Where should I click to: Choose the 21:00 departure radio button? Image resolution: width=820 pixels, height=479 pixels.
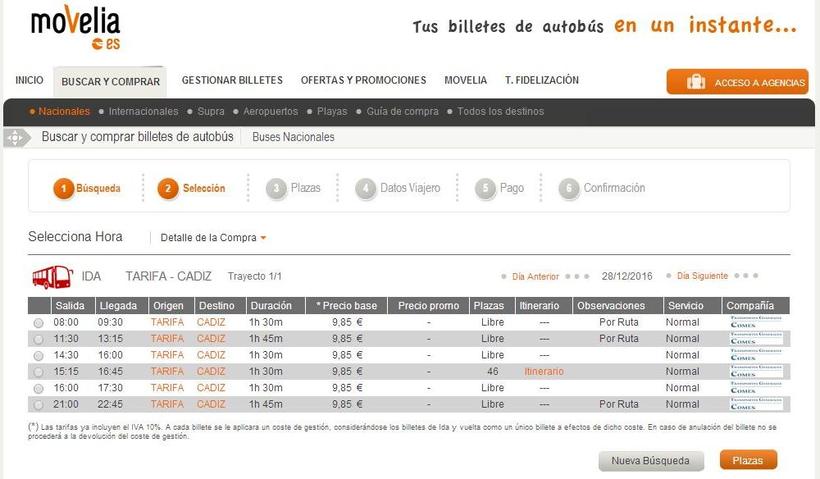click(x=38, y=405)
